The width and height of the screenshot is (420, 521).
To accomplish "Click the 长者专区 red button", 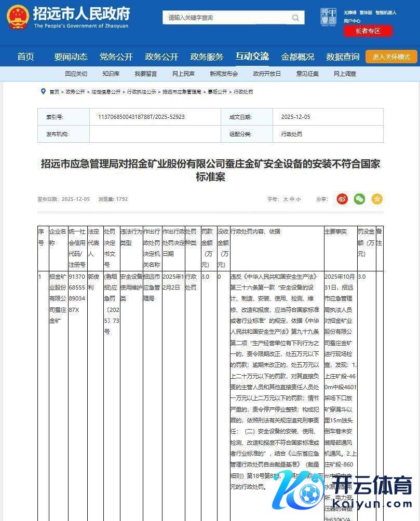I will tap(368, 31).
